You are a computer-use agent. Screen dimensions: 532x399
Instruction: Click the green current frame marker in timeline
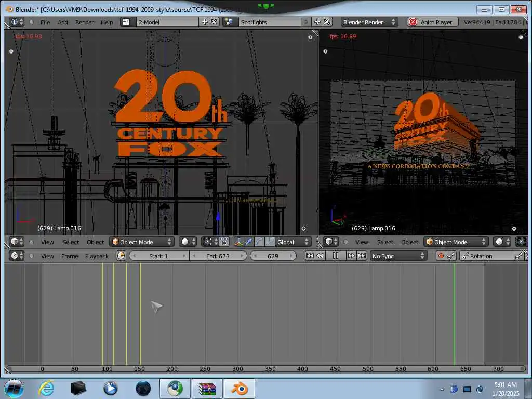click(454, 314)
